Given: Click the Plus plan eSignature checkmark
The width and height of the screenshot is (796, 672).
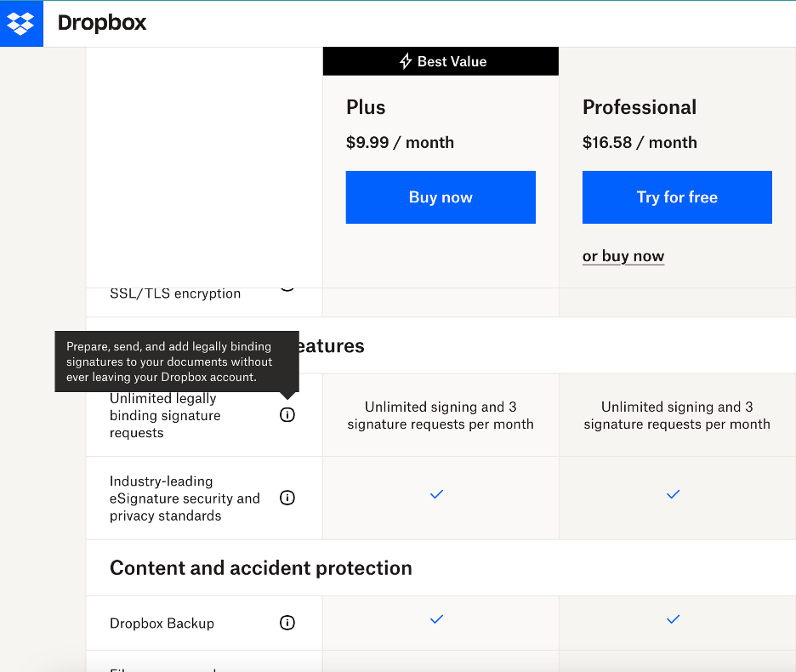Looking at the screenshot, I should [x=436, y=493].
